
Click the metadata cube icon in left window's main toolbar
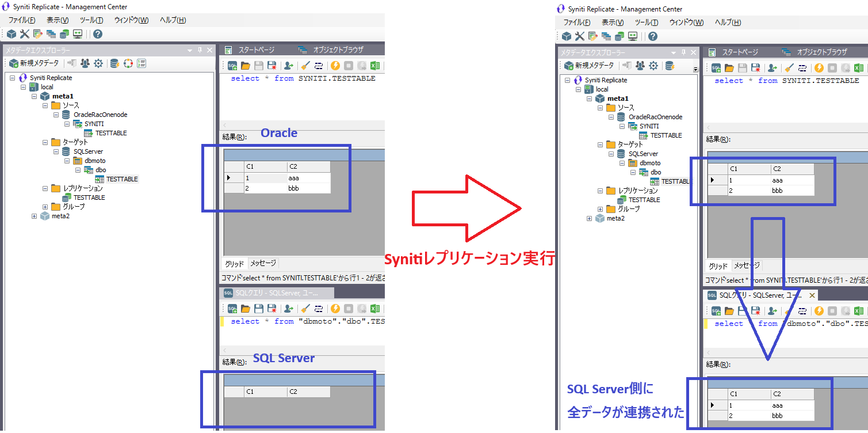click(x=12, y=34)
